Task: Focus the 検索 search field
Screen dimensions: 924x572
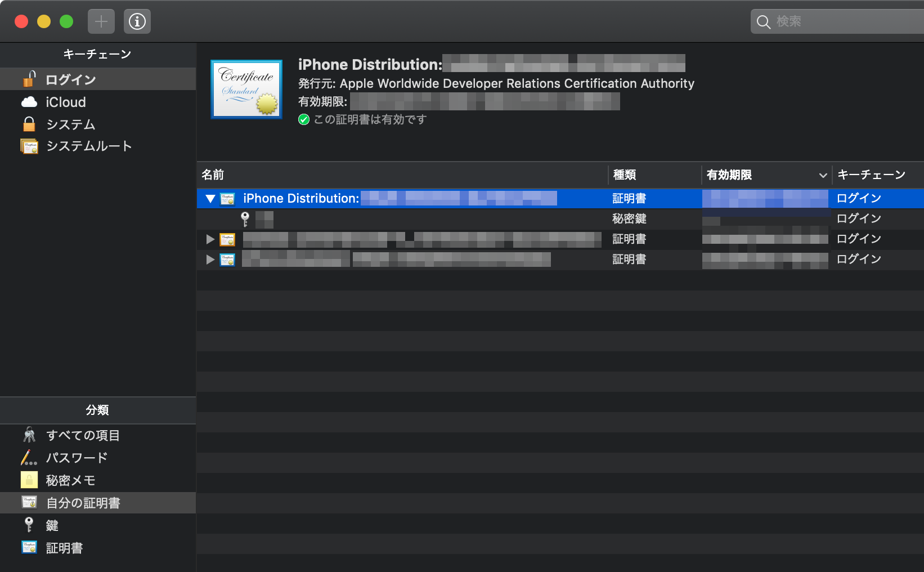Action: click(x=837, y=21)
